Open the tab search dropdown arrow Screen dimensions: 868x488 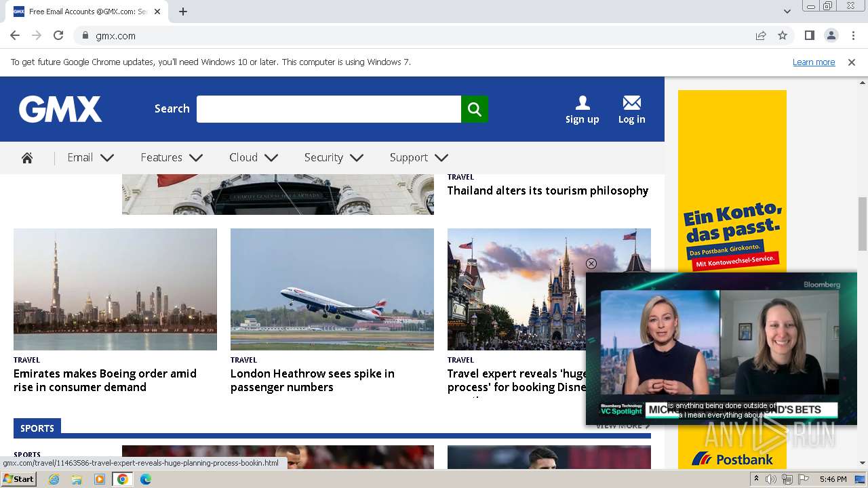pos(787,12)
